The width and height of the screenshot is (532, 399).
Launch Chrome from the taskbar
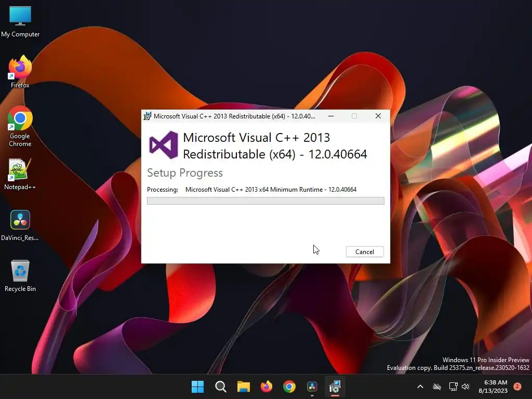(289, 387)
